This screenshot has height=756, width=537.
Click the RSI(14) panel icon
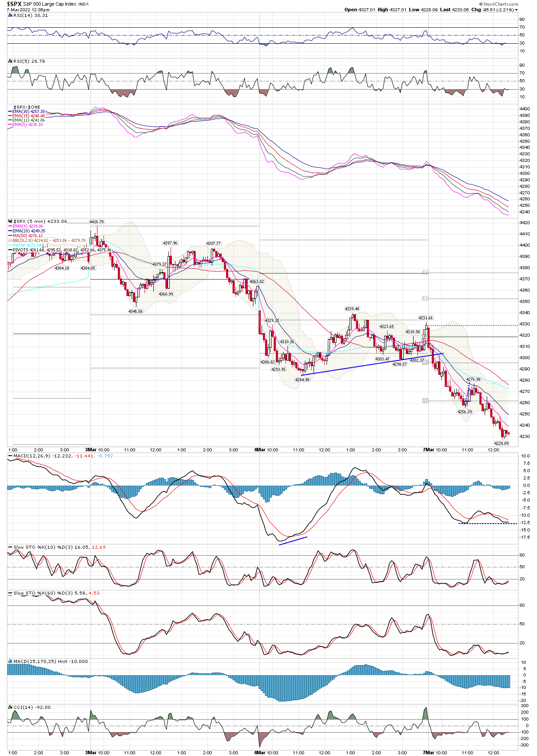(x=10, y=15)
